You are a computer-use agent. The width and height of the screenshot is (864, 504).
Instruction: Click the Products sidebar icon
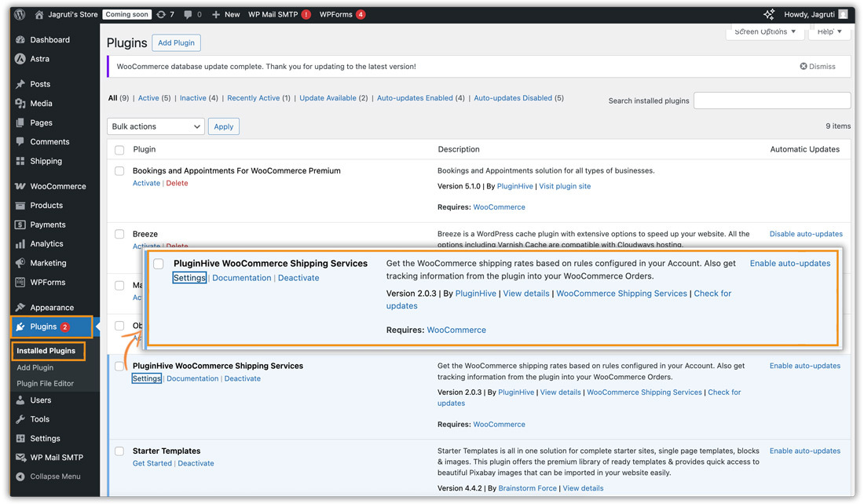(x=20, y=206)
